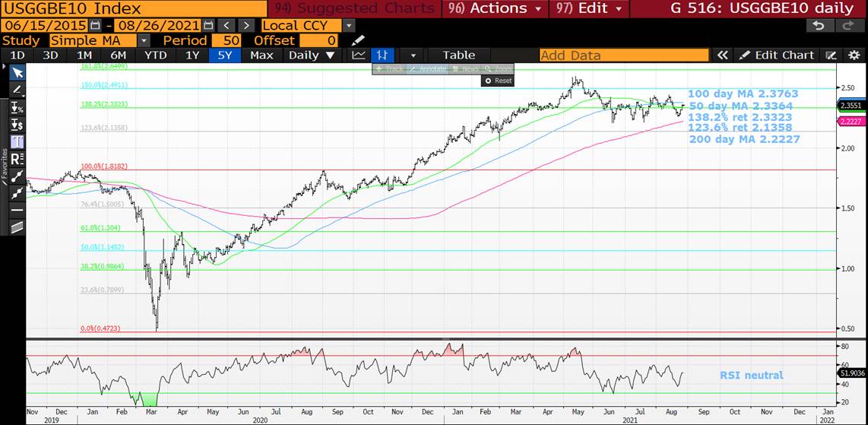The image size is (868, 425).
Task: Collapse panel with double chevron icon
Action: [722, 55]
